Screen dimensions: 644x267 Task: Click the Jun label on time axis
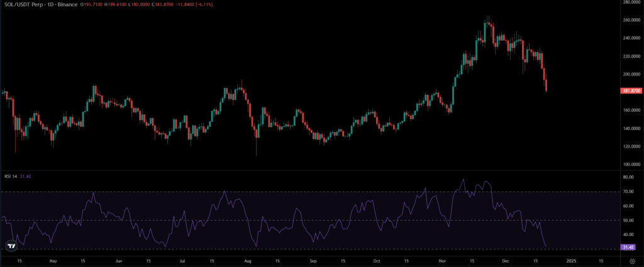pyautogui.click(x=119, y=261)
